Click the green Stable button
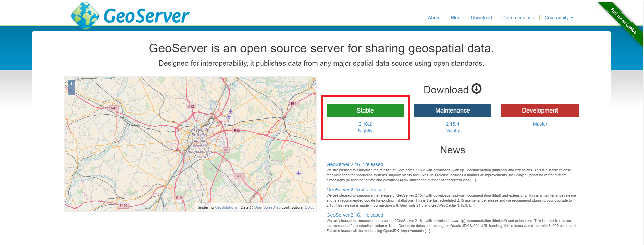The height and width of the screenshot is (245, 644). (x=365, y=111)
